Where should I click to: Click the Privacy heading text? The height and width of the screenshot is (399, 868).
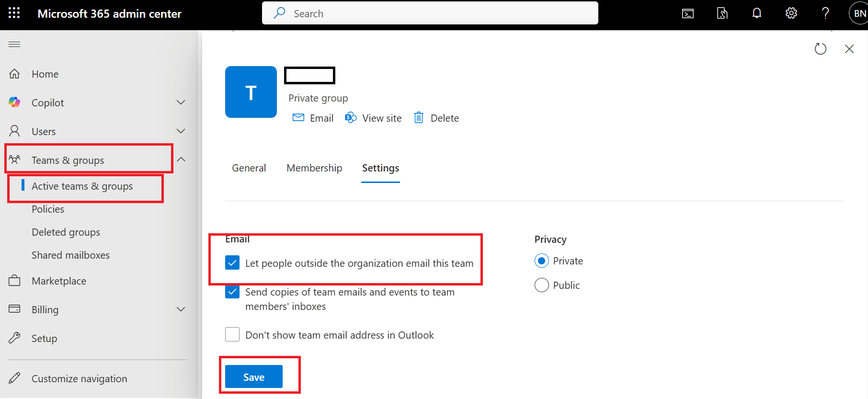tap(550, 239)
